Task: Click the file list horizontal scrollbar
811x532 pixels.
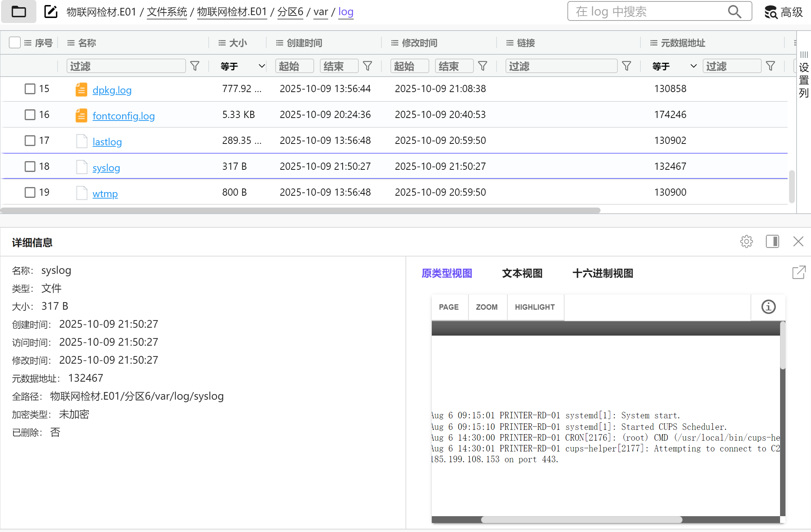Action: (300, 210)
